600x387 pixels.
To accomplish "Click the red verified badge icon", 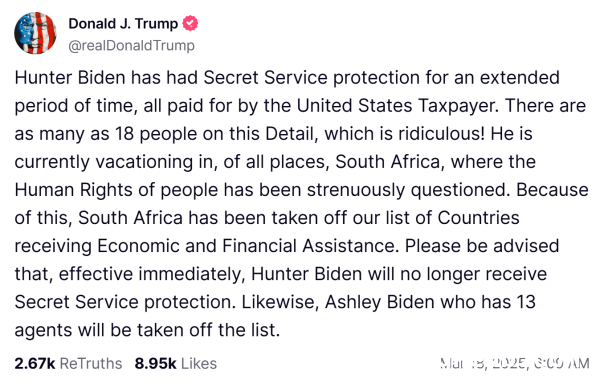I will 190,23.
